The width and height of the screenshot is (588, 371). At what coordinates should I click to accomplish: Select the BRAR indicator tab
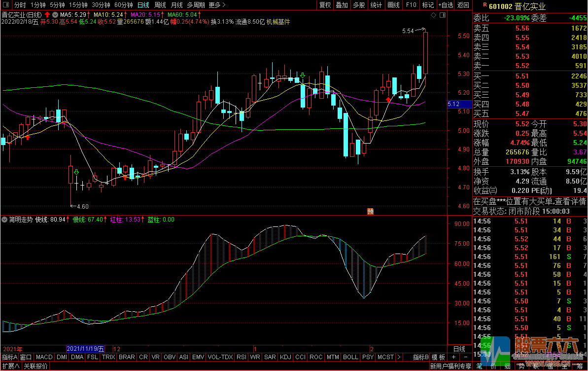[x=127, y=357]
